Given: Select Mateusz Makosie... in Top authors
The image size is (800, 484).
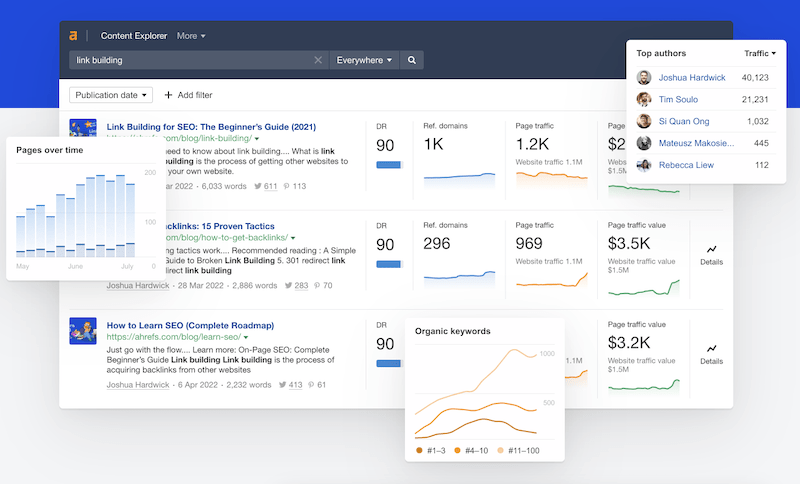Looking at the screenshot, I should click(x=696, y=143).
